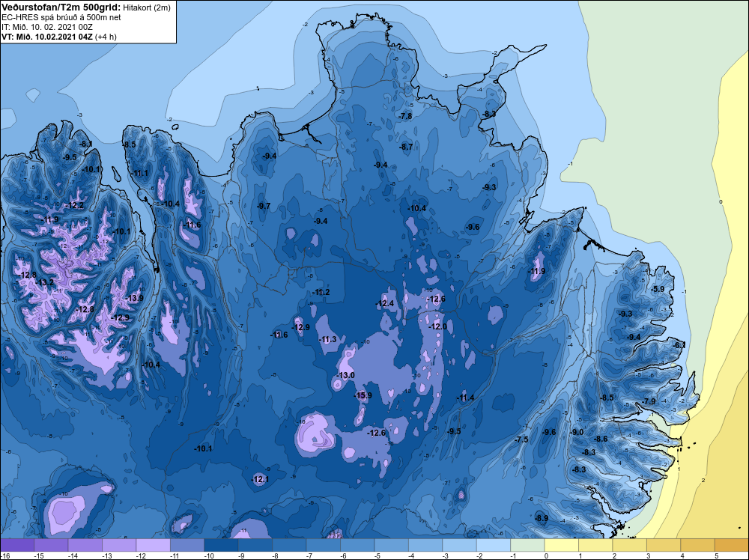The width and height of the screenshot is (749, 560).
Task: Click the legend swatch between -10 and -9
Action: coord(221,545)
